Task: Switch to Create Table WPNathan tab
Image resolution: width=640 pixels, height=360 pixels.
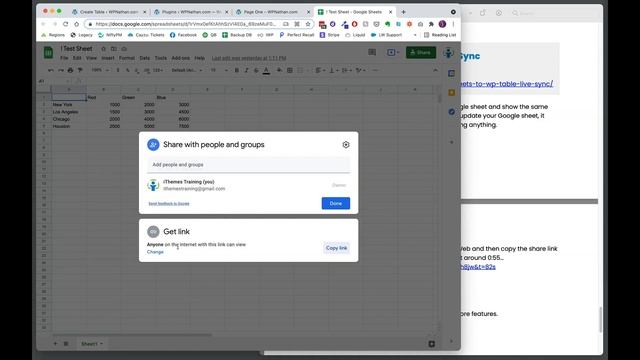Action: pos(108,12)
